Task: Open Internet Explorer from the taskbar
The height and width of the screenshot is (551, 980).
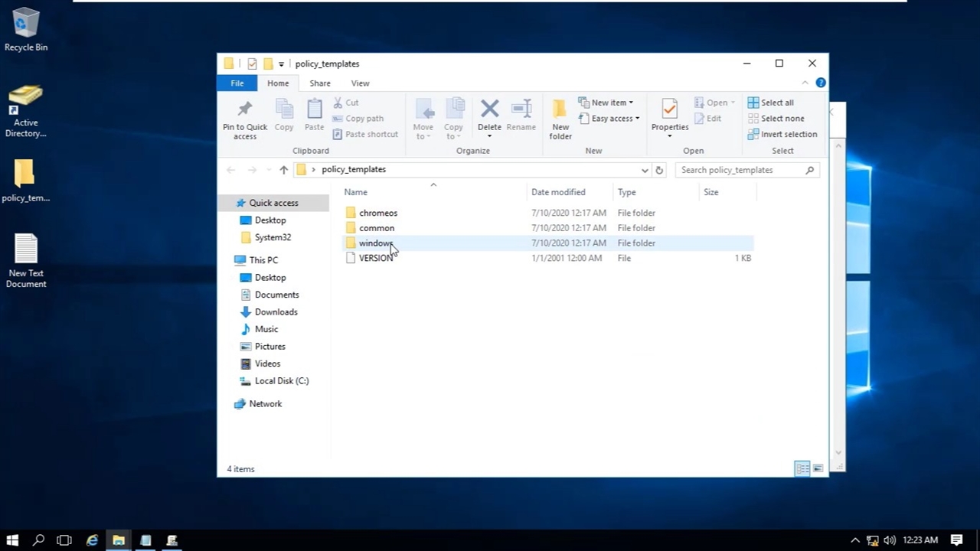Action: 92,540
